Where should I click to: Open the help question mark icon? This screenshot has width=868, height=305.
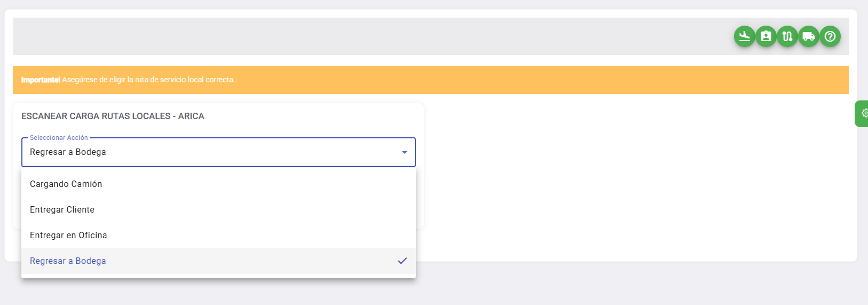[830, 36]
